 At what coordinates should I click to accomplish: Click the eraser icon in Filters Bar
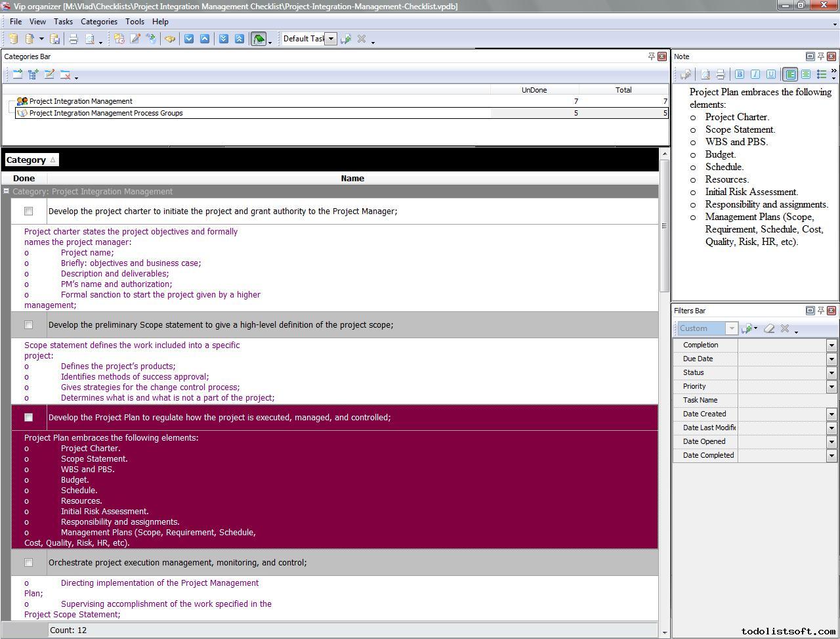(x=769, y=328)
